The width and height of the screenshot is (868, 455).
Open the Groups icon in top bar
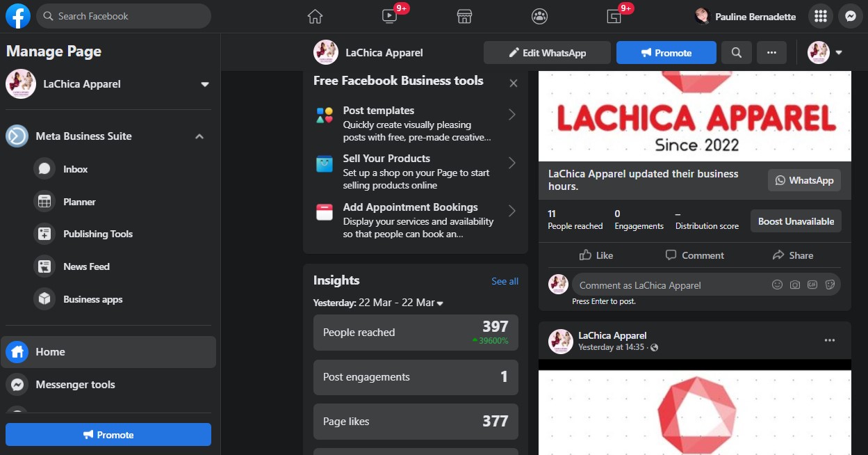point(539,16)
